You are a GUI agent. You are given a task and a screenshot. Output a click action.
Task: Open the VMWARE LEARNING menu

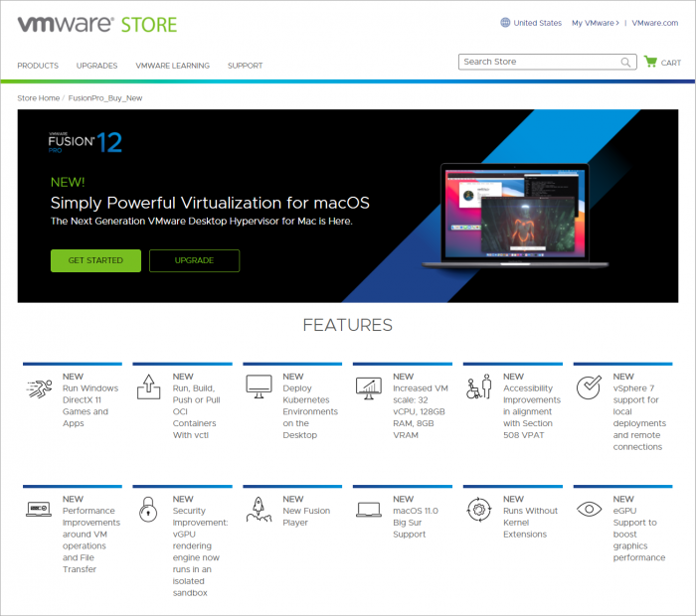(173, 66)
